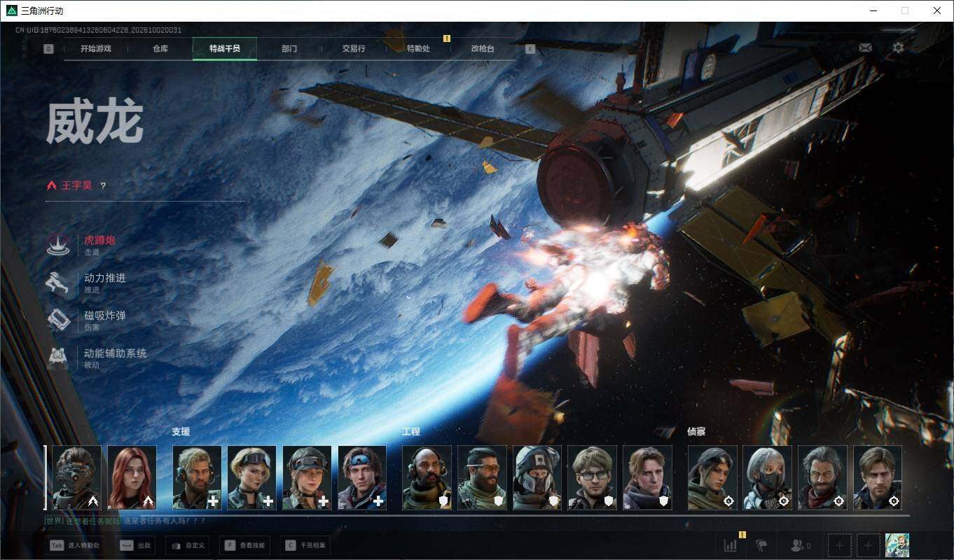Click the 干员档案 button

point(305,545)
